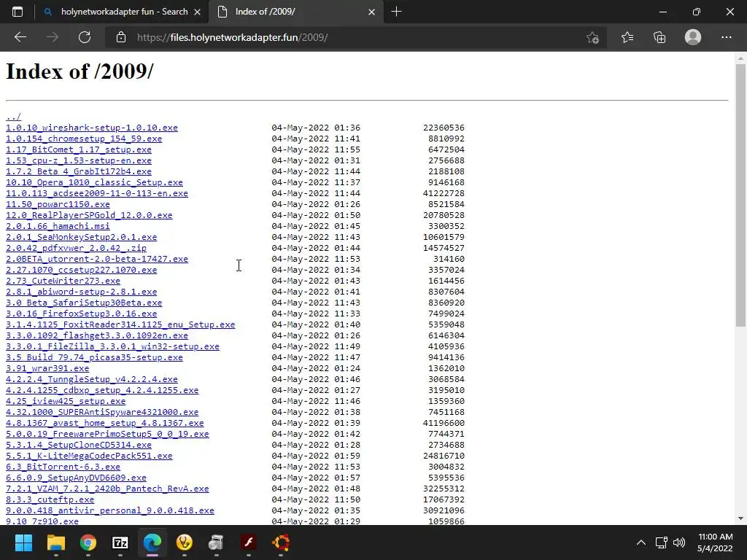The image size is (747, 560).
Task: Download 6.3_BitTorrent-6.3.exe
Action: pos(63,467)
